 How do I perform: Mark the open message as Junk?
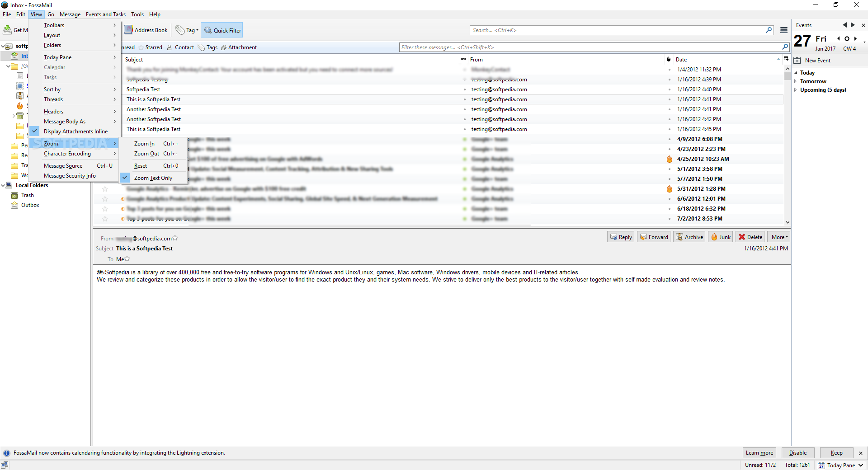tap(721, 237)
